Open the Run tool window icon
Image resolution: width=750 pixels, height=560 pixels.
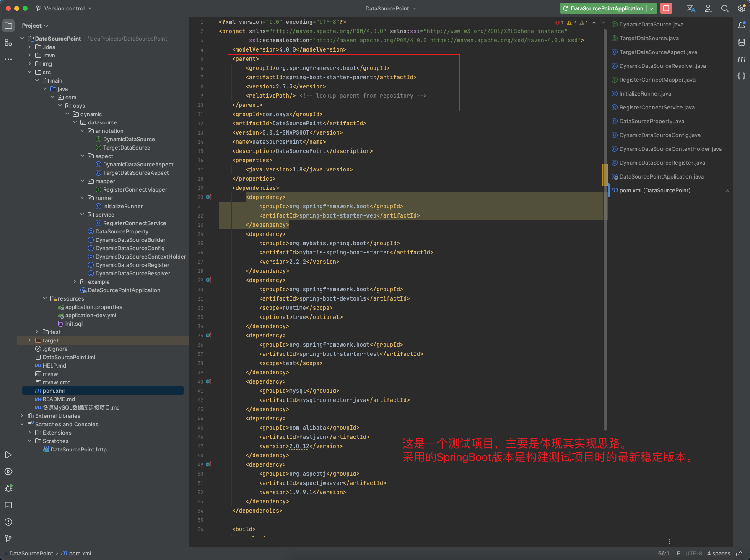(8, 455)
